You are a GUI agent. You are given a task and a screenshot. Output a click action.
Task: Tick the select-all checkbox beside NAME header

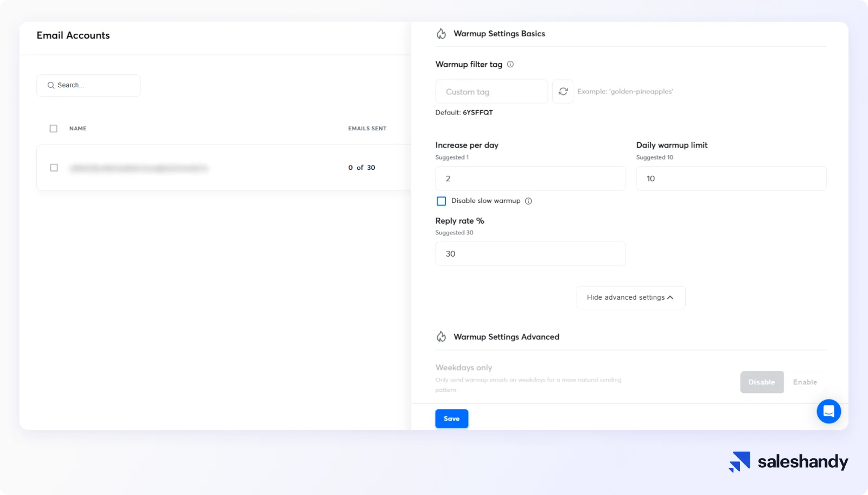(x=53, y=129)
